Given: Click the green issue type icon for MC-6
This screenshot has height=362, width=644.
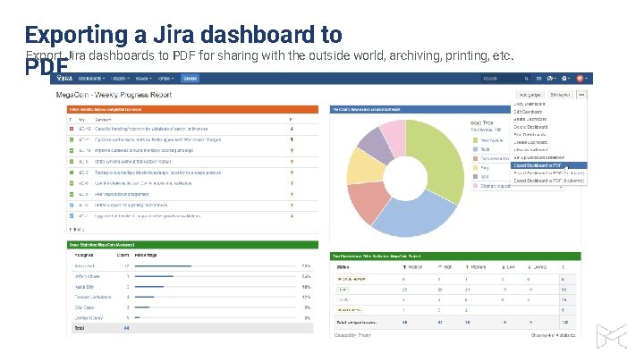Looking at the screenshot, I should pyautogui.click(x=72, y=183).
